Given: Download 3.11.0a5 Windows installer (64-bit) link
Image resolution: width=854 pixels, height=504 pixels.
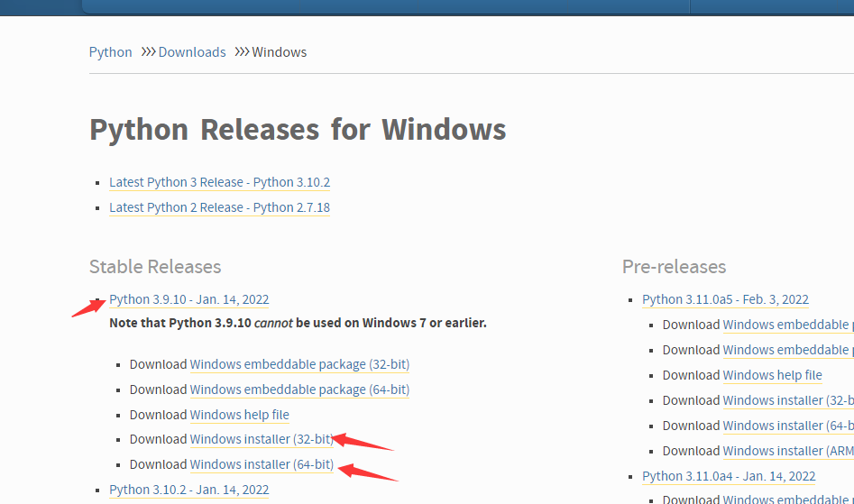Looking at the screenshot, I should [x=788, y=426].
